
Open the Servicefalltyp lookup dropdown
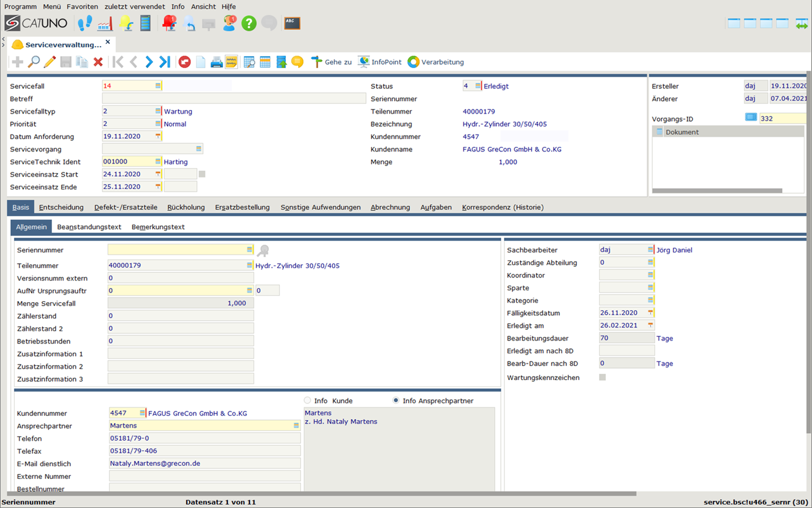[158, 111]
